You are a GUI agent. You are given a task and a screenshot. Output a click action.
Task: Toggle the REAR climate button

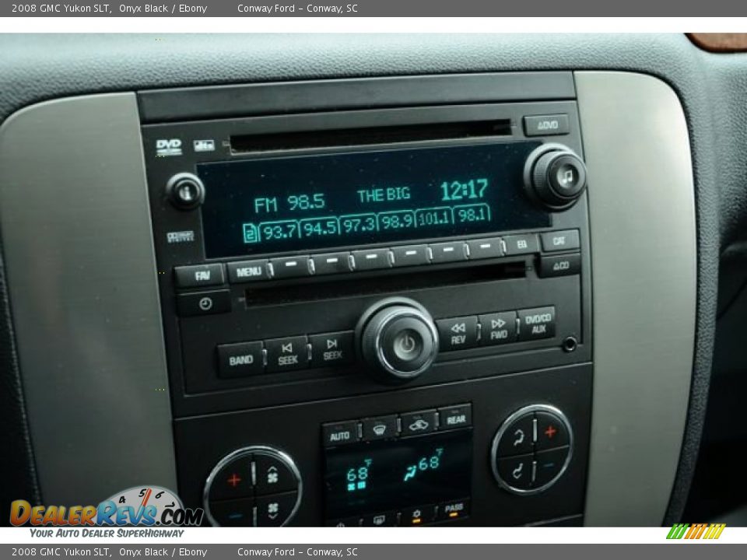click(x=455, y=418)
